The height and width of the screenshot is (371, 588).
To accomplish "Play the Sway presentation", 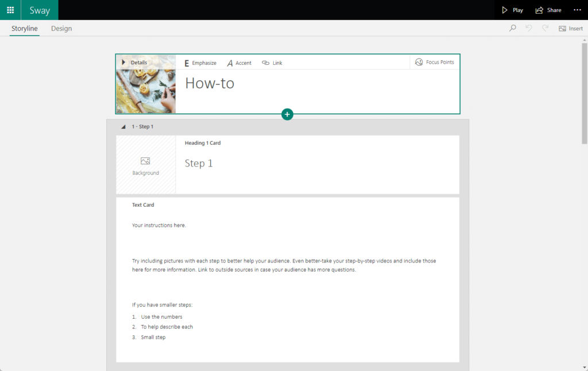I will (x=512, y=10).
